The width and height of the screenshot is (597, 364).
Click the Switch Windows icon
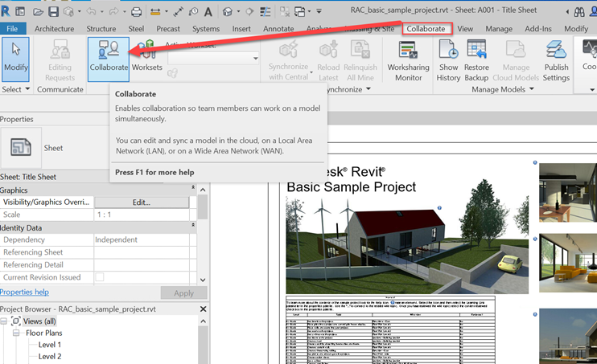pyautogui.click(x=300, y=12)
